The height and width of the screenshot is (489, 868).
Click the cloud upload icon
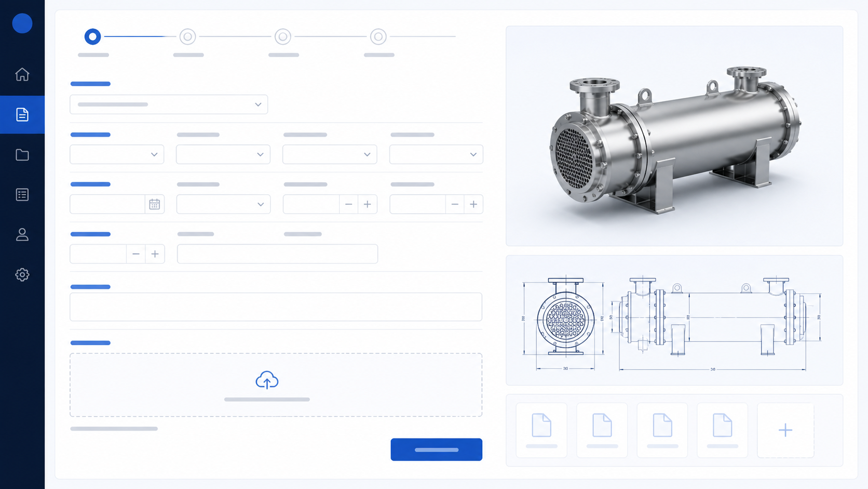click(267, 380)
